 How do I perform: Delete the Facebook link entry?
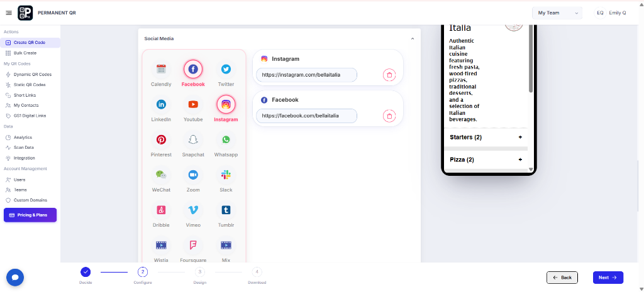(x=389, y=116)
